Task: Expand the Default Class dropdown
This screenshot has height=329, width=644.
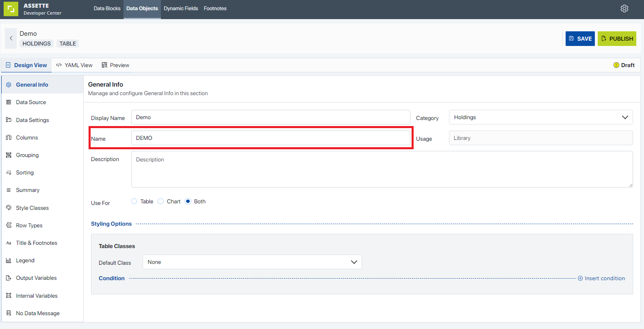Action: point(252,262)
